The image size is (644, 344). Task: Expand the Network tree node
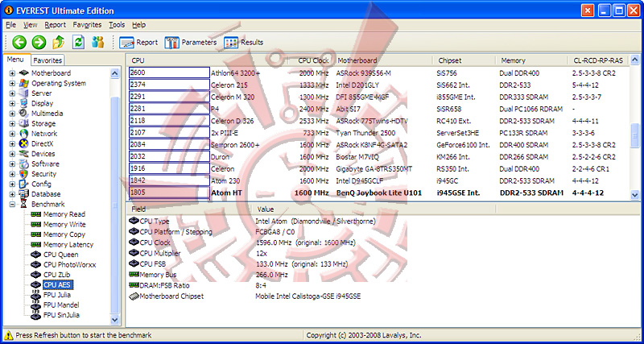pyautogui.click(x=12, y=134)
